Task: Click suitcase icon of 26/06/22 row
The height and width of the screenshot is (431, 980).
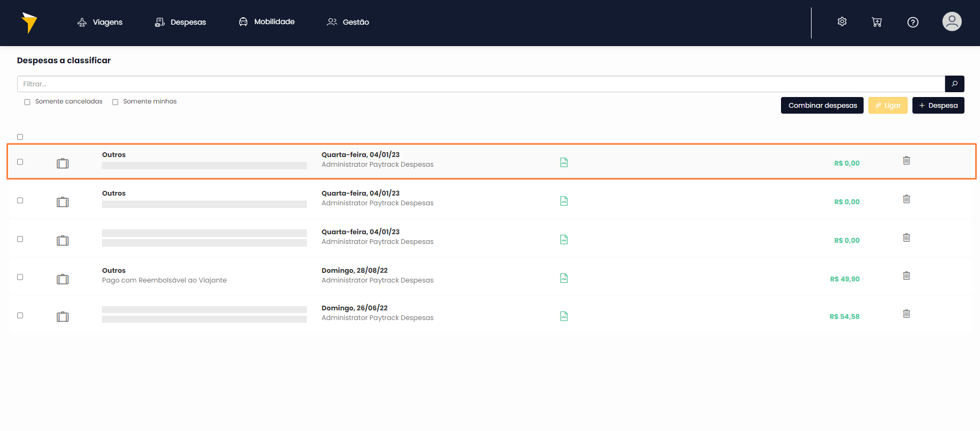Action: pos(63,316)
